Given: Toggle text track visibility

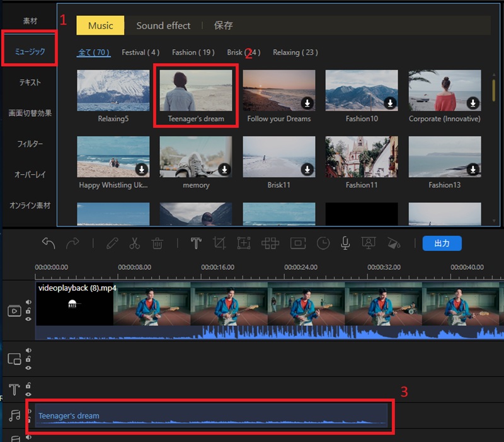Looking at the screenshot, I should coord(28,394).
